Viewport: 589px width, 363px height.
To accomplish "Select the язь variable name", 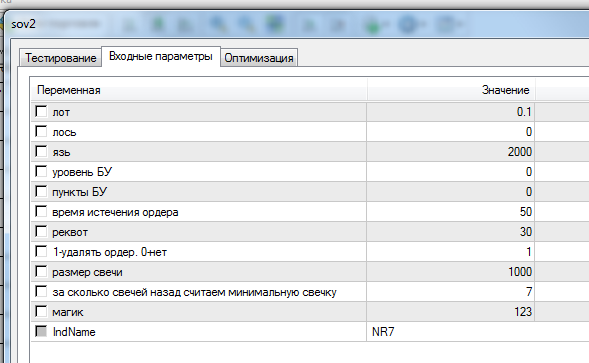I will pos(61,152).
